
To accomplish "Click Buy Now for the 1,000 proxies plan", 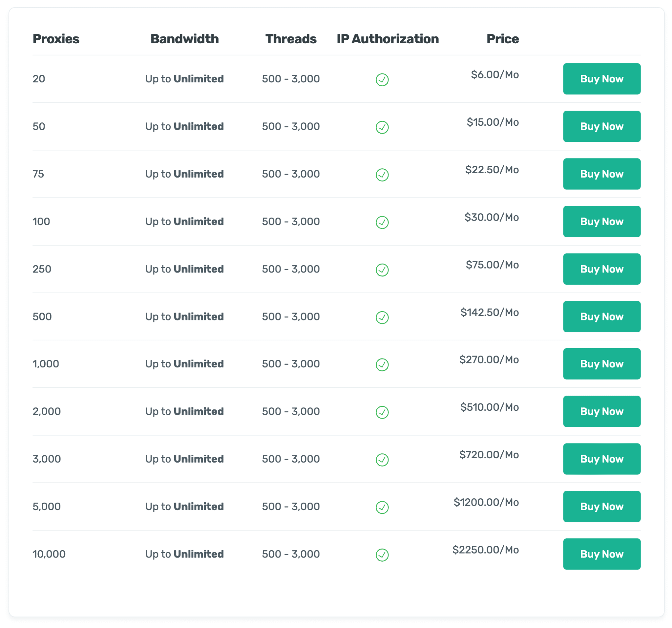I will click(602, 364).
